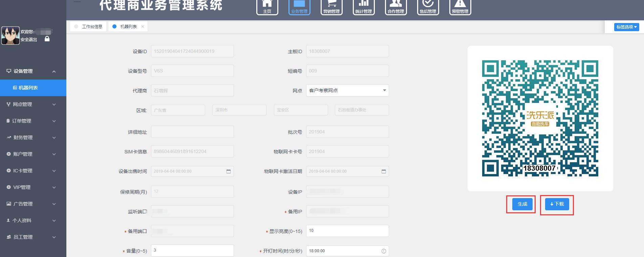Click the user avatar picture
This screenshot has height=257, width=644.
tap(10, 36)
